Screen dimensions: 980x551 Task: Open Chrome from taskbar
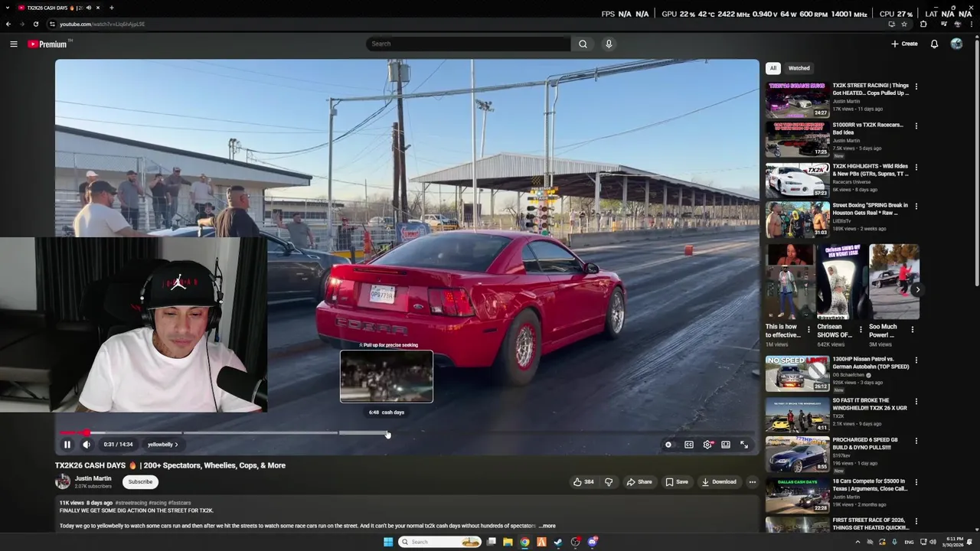tap(524, 542)
